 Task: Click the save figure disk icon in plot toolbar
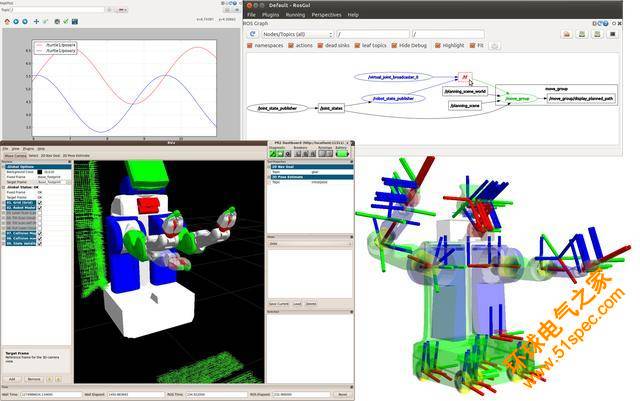click(75, 21)
